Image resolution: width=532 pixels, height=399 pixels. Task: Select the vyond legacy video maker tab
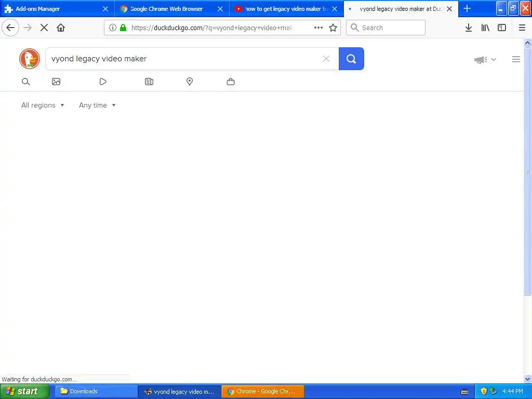(401, 9)
